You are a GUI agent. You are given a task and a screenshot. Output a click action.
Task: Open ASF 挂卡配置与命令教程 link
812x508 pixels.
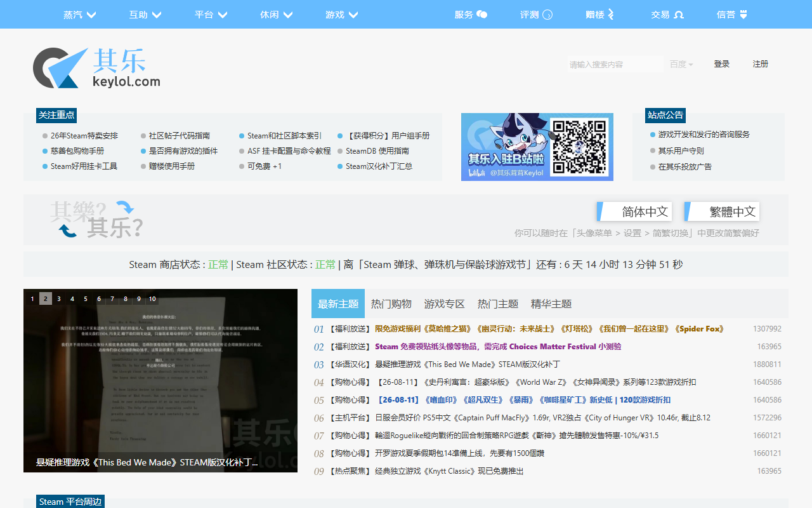[x=289, y=151]
